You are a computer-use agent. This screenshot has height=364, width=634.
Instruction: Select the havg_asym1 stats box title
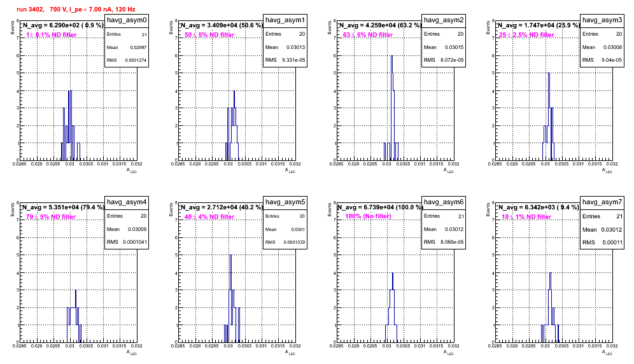pyautogui.click(x=285, y=20)
